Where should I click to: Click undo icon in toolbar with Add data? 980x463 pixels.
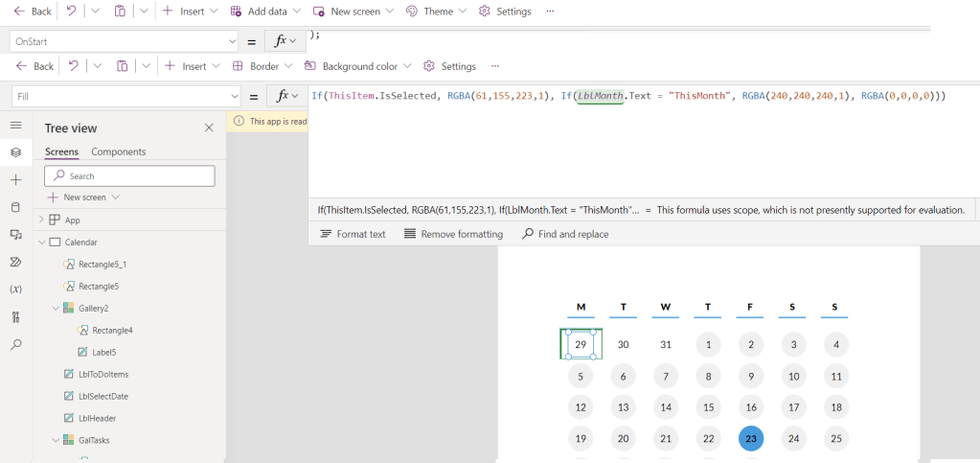[71, 12]
